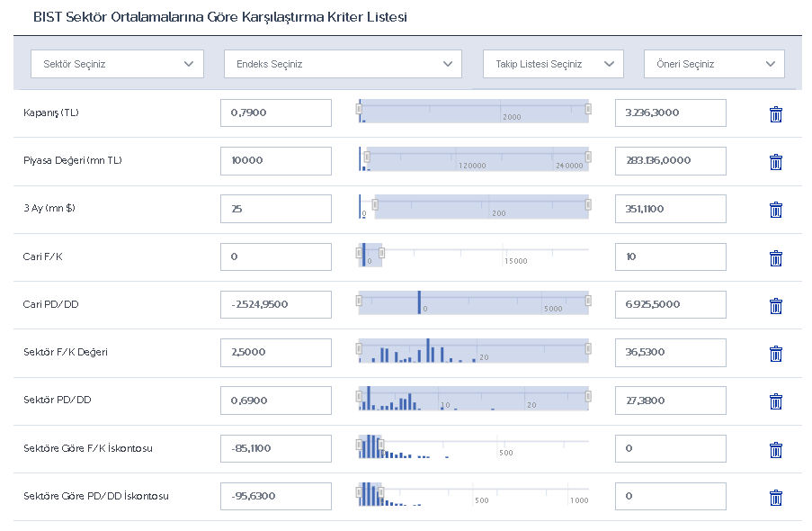Remove Piyasa Değeri criterion via trash icon
The image size is (812, 531).
click(x=775, y=162)
